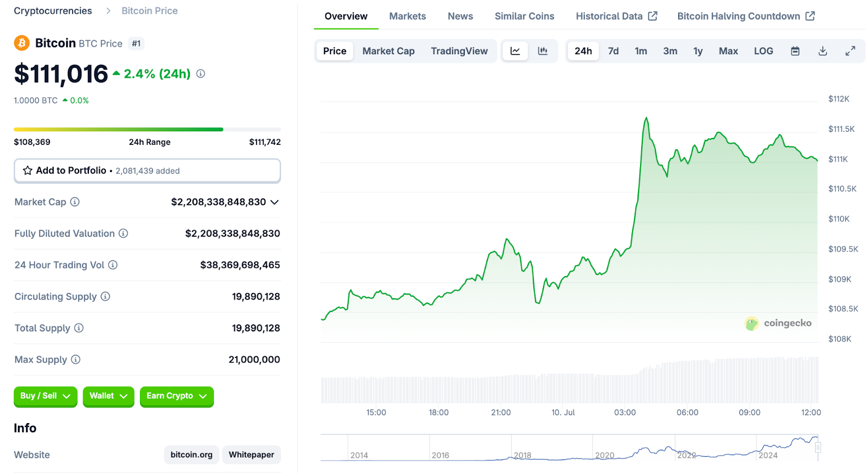This screenshot has width=868, height=473.
Task: Open bitcoin.org website link
Action: coord(192,455)
